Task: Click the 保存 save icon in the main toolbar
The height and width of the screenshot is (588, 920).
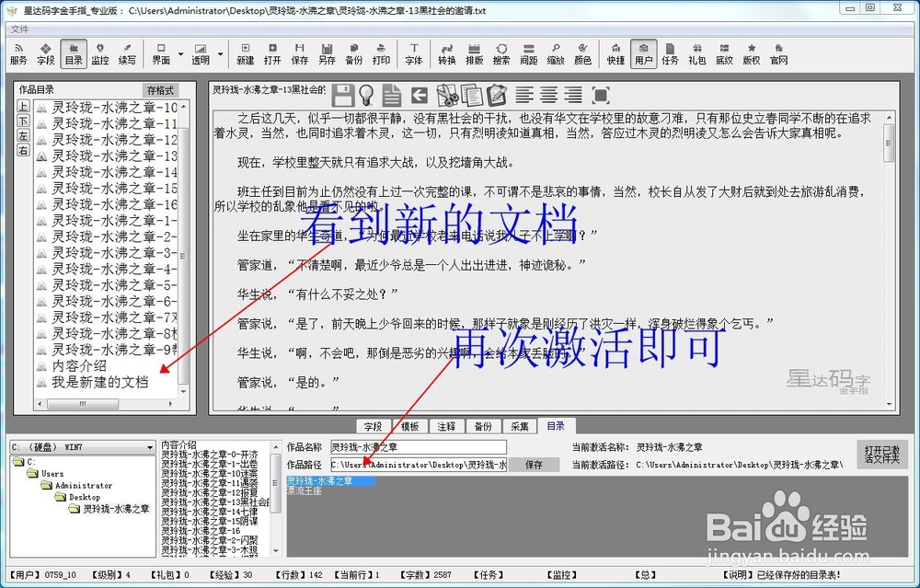Action: [300, 54]
